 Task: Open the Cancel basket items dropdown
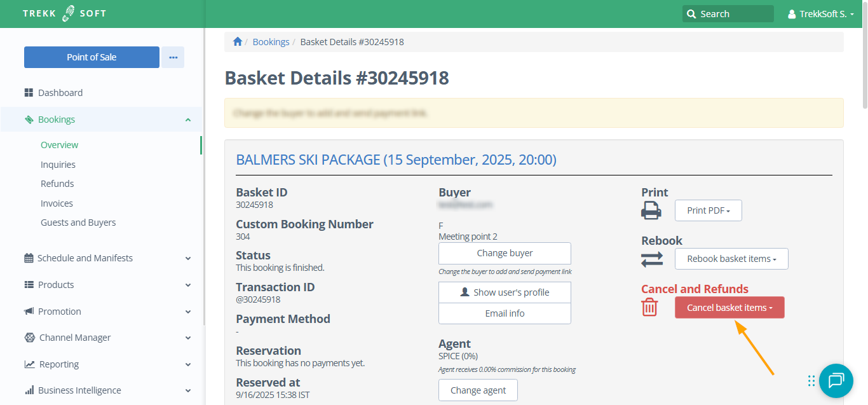(x=729, y=308)
